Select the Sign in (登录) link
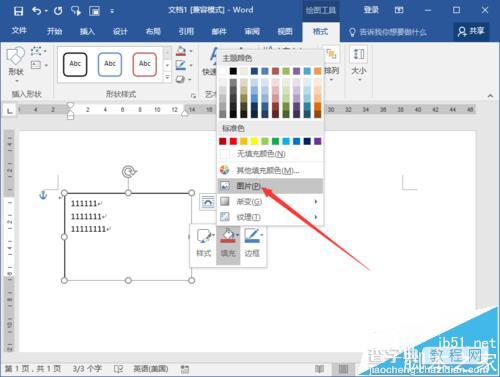 [371, 10]
